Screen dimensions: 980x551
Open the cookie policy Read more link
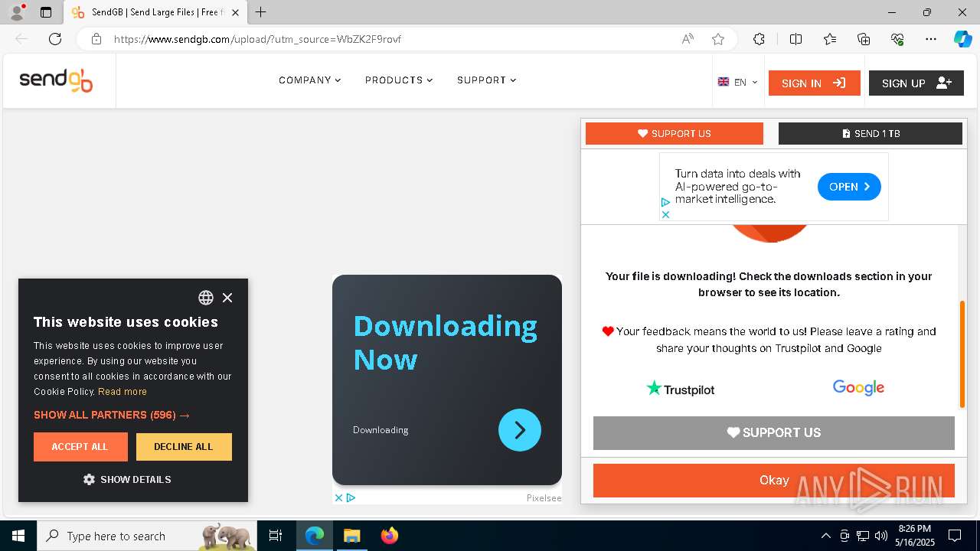pyautogui.click(x=122, y=392)
